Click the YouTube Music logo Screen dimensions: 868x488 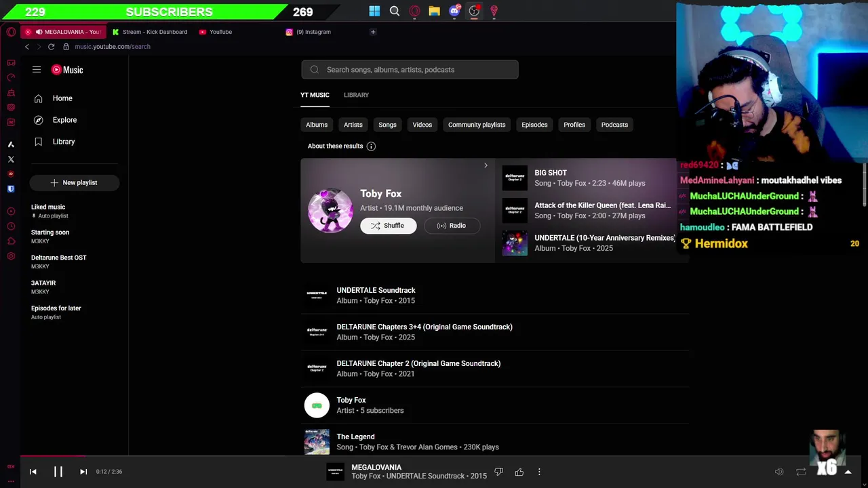click(x=67, y=70)
